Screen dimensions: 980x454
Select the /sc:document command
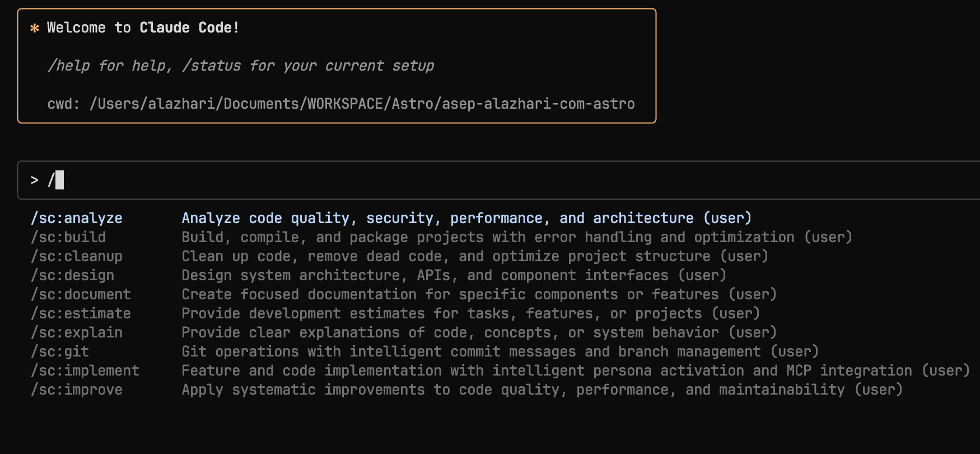[81, 294]
